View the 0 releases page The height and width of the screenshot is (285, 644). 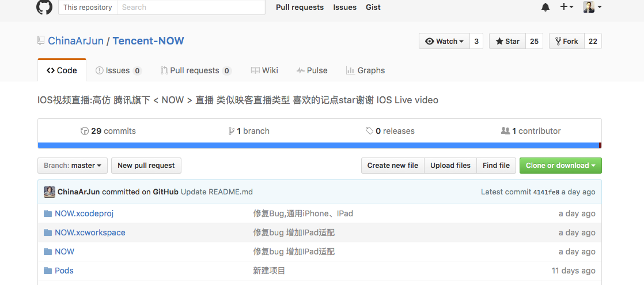[390, 131]
